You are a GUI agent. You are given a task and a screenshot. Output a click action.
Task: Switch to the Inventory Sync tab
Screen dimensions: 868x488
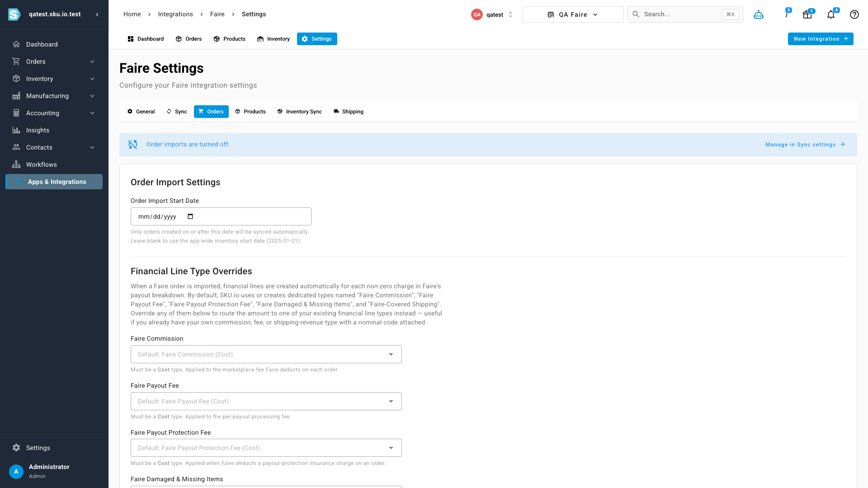pos(300,112)
